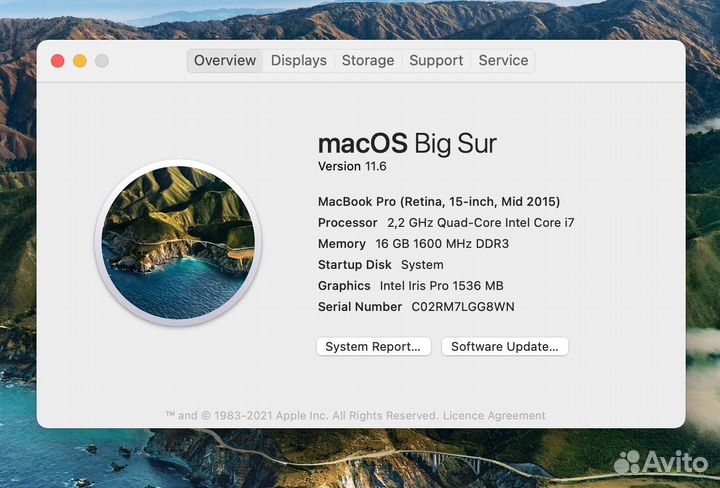Click the 2,2 GHz Quad-Core processor value
Screen dimensions: 720x488
pyautogui.click(x=481, y=223)
